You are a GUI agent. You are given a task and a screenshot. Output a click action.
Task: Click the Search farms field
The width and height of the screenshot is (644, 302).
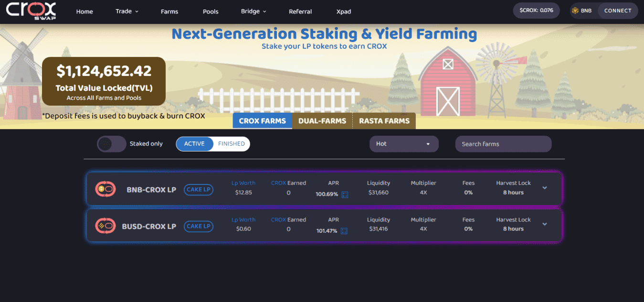(x=503, y=144)
